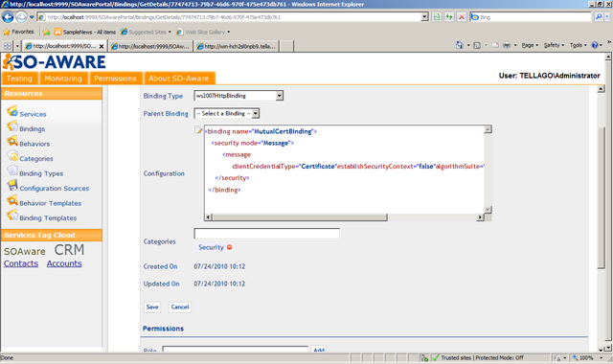Cancel editing the binding

(180, 307)
